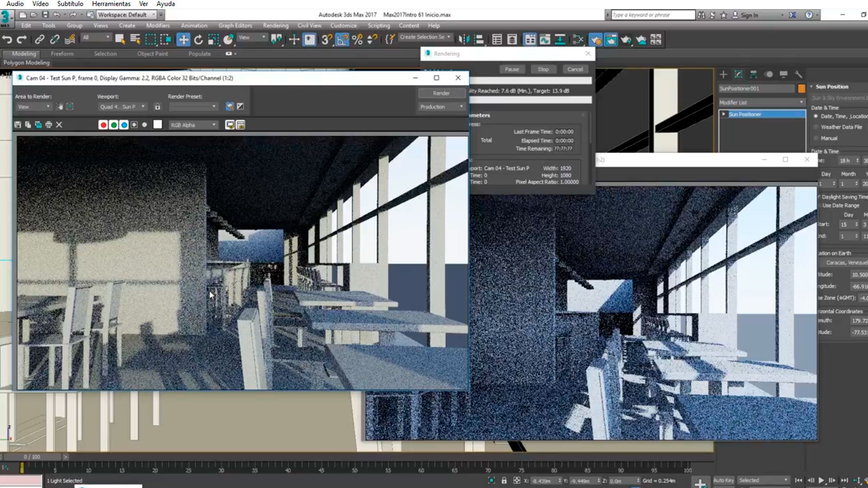The height and width of the screenshot is (488, 868).
Task: Save the rendered image in frame window
Action: 18,125
